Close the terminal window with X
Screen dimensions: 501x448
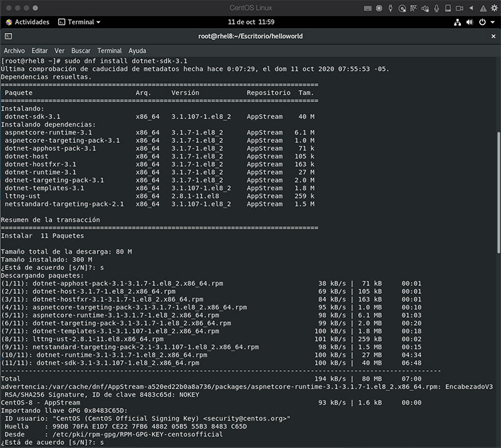(x=493, y=36)
